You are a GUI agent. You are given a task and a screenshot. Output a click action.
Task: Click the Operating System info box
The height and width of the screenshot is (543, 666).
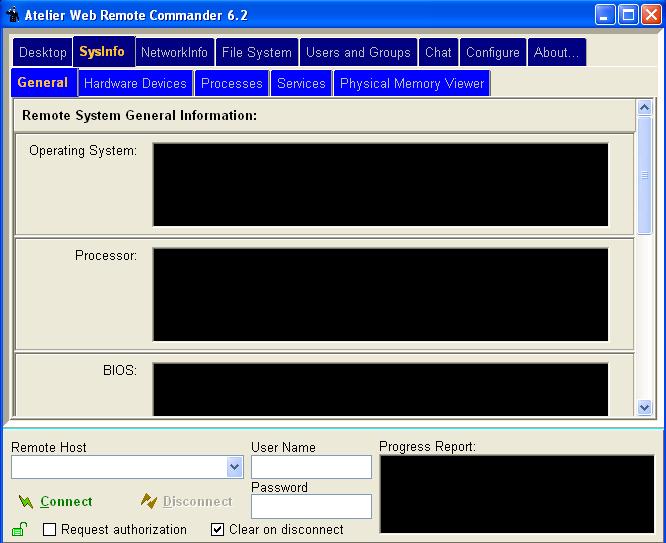click(x=381, y=185)
